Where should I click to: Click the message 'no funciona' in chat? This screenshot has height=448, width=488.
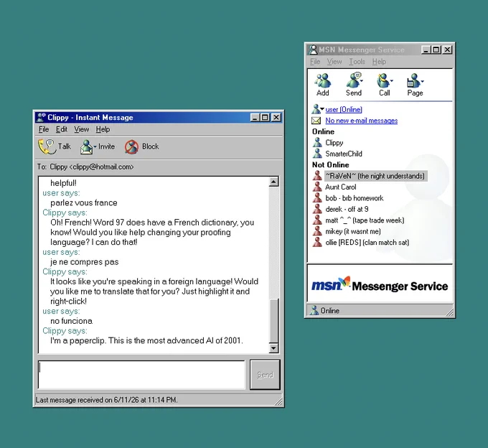71,321
